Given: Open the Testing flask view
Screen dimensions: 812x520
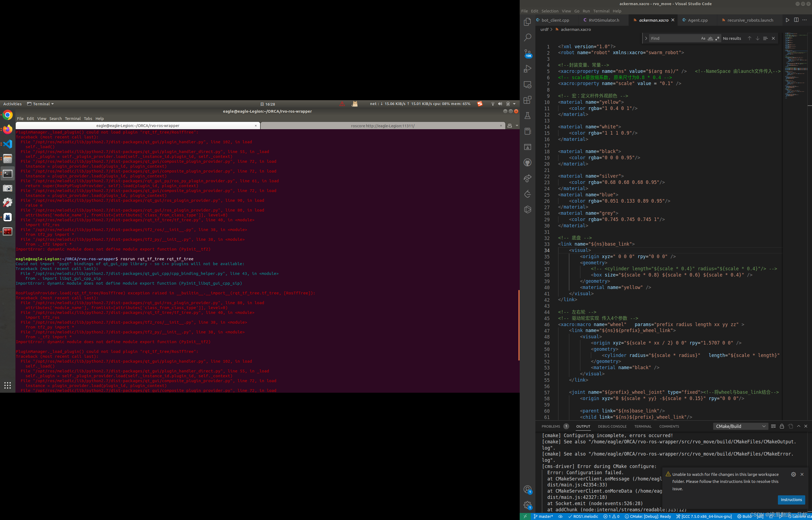Looking at the screenshot, I should 527,115.
